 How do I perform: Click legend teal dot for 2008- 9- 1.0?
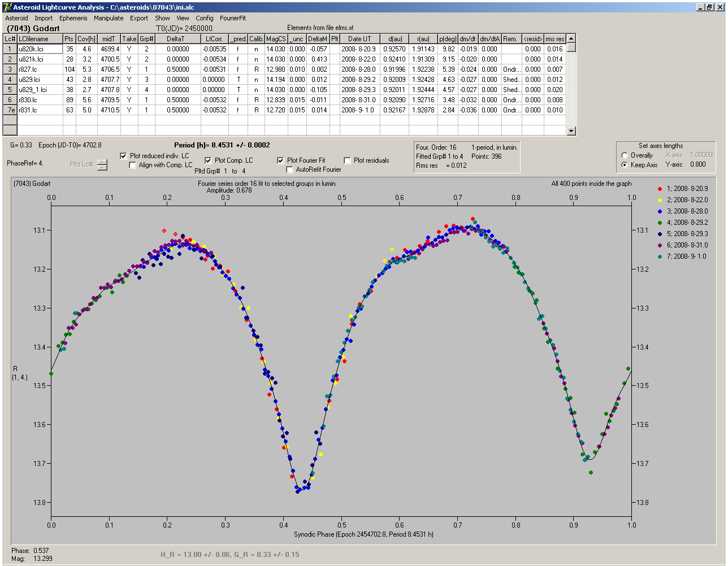coord(660,256)
